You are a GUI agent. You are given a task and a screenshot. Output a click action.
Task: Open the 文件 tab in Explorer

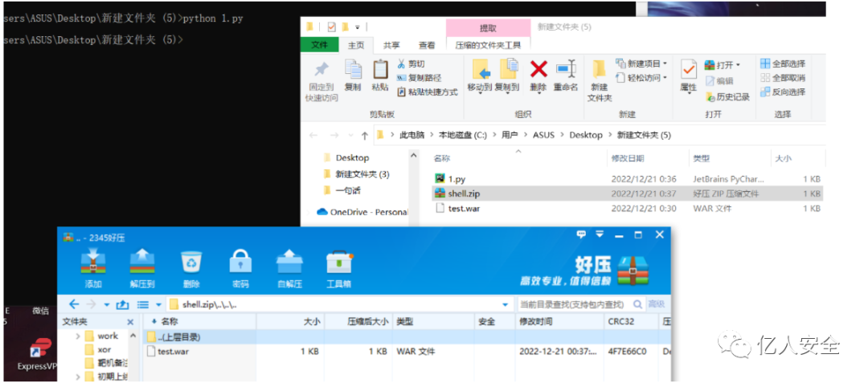pyautogui.click(x=319, y=45)
